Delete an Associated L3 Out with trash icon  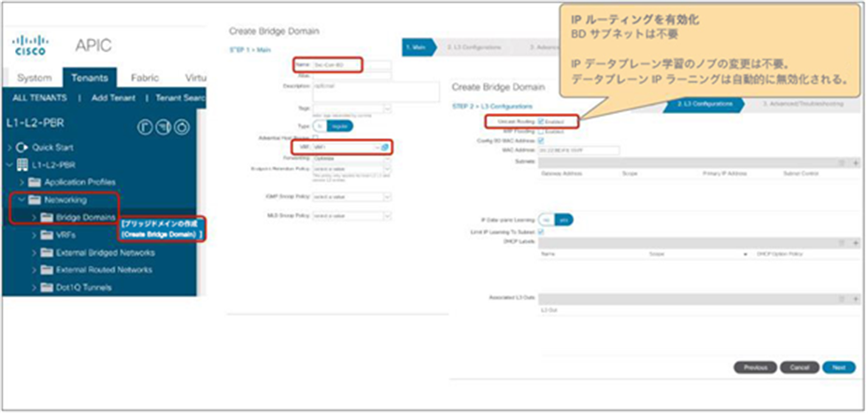(x=843, y=299)
